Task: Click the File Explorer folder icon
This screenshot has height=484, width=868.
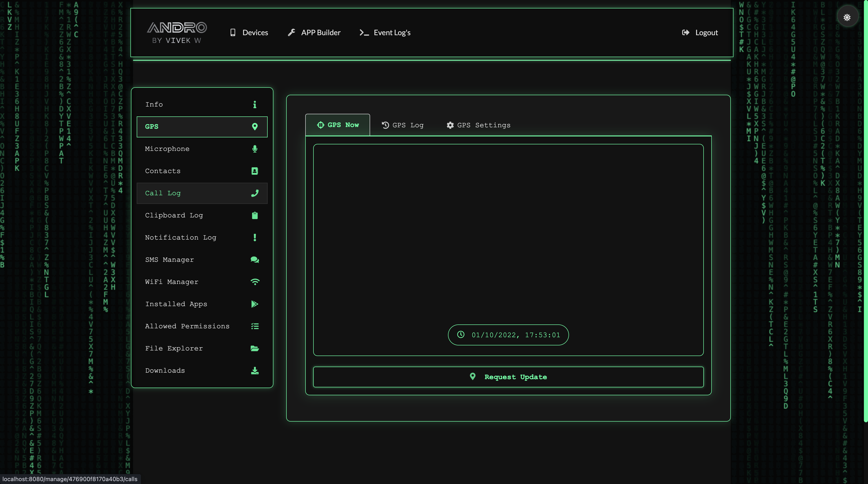Action: [x=255, y=349]
